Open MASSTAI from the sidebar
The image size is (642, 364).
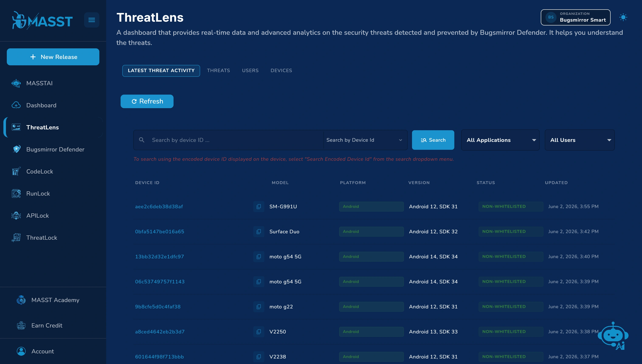[x=53, y=83]
